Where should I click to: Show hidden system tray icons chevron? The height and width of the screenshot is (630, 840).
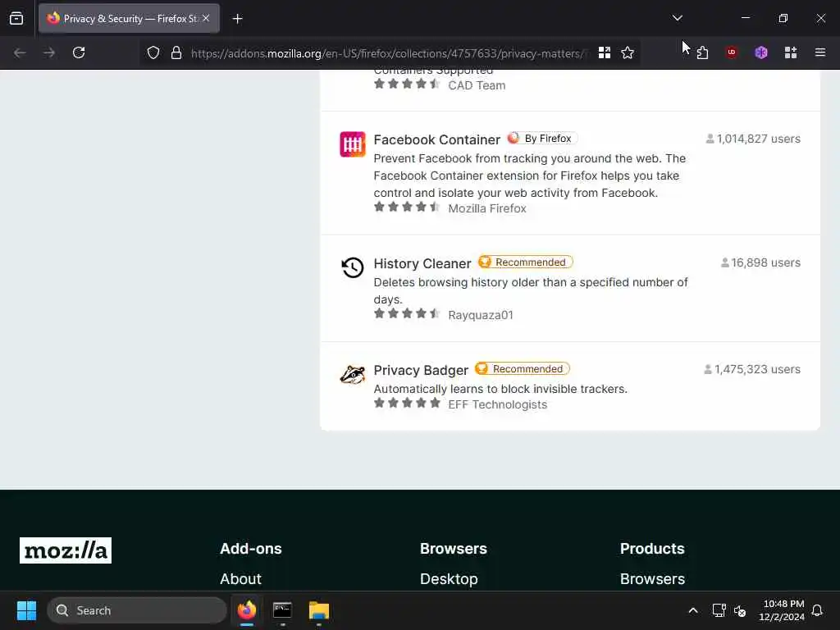[x=692, y=610]
